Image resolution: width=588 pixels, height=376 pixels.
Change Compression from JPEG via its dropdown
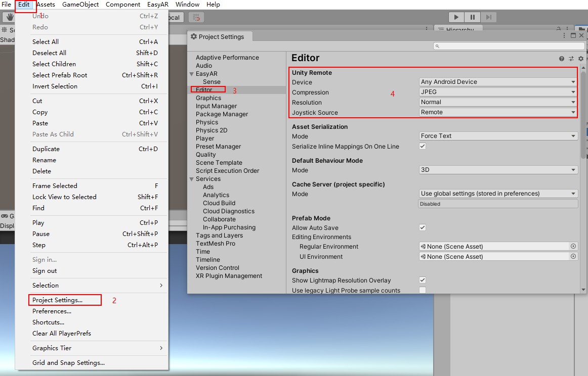(497, 92)
